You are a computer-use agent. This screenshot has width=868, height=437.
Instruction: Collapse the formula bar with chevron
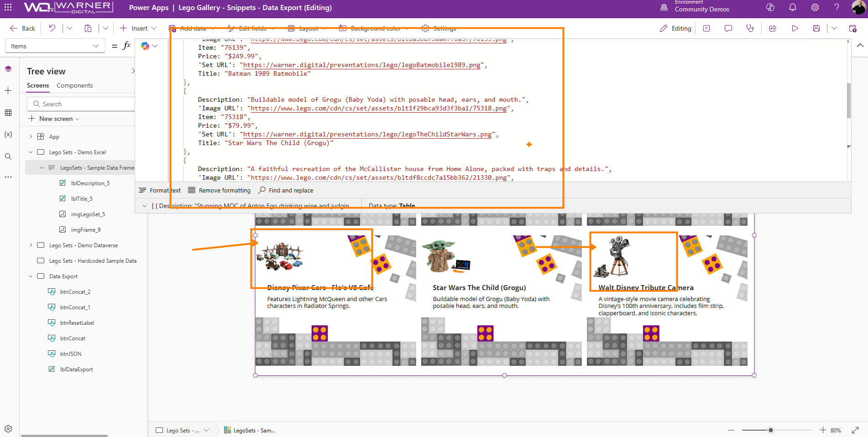pyautogui.click(x=860, y=46)
